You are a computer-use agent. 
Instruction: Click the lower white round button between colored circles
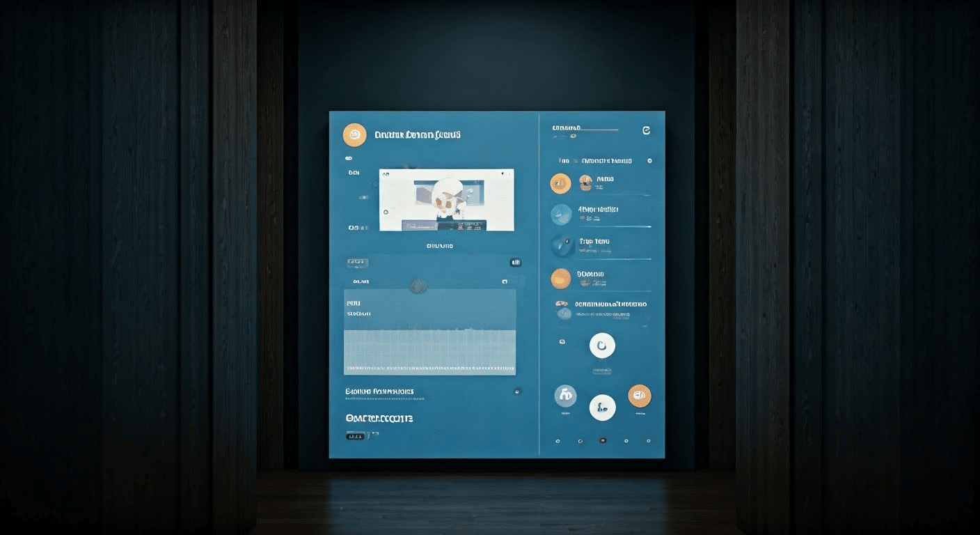602,408
